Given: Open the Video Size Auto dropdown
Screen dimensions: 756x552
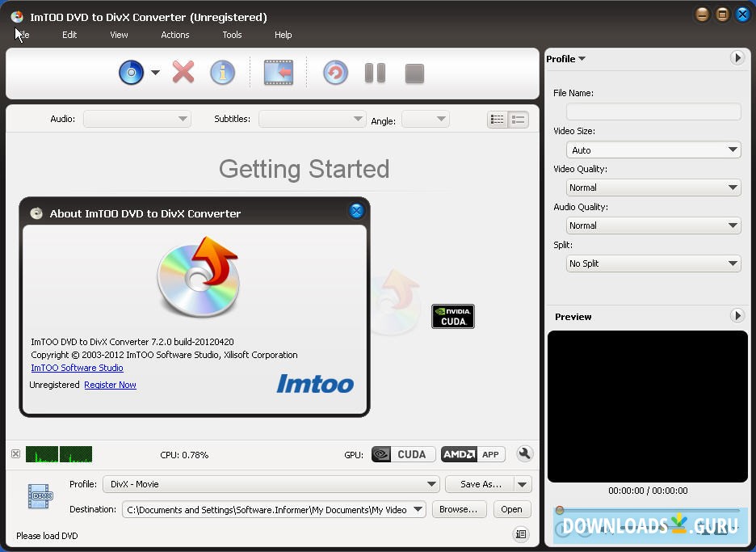Looking at the screenshot, I should [653, 150].
